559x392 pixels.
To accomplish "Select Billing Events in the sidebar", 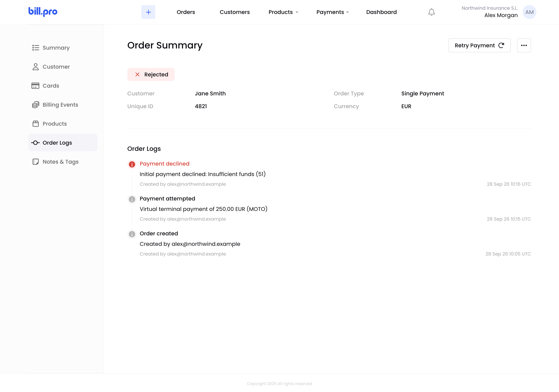I will coord(63,104).
